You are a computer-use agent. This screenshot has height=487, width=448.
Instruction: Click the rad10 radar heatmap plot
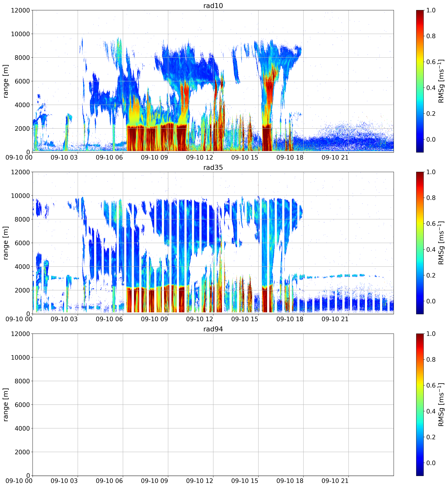tap(213, 81)
